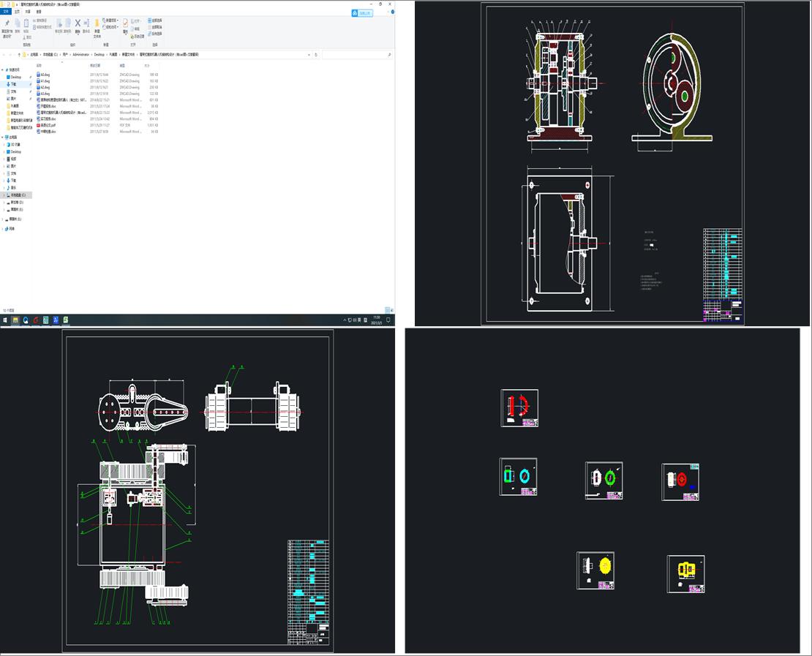The image size is (812, 656).
Task: Open File Explorer from the taskbar
Action: click(x=15, y=320)
